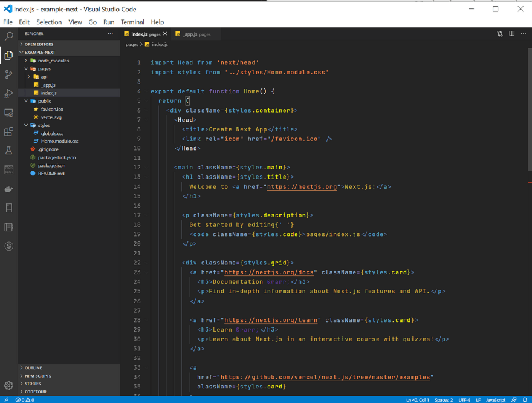Screen dimensions: 532x403
Task: Click the https://nextjs.org/docs link in code
Action: point(269,272)
